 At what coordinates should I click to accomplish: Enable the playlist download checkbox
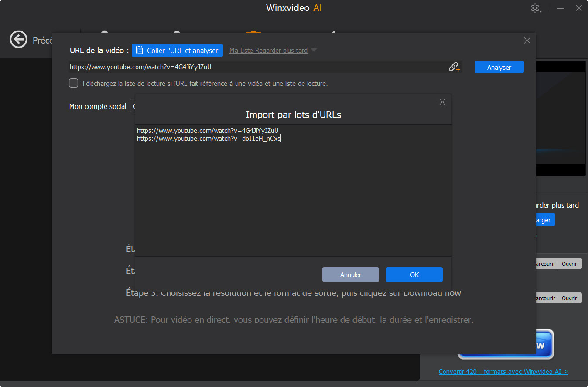pyautogui.click(x=73, y=83)
